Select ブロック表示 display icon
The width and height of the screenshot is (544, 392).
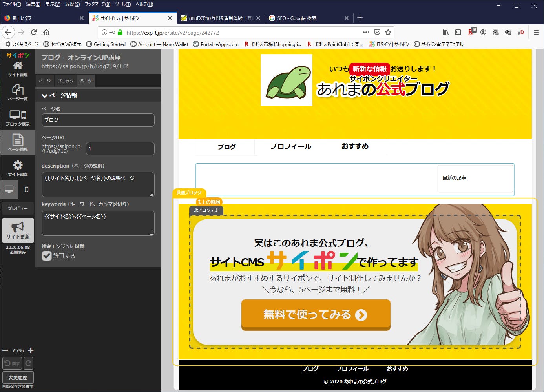tap(18, 118)
